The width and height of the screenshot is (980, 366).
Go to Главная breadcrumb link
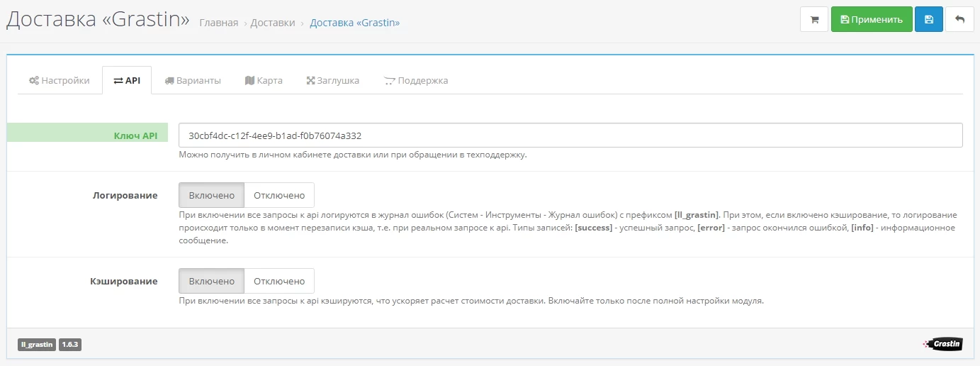219,23
